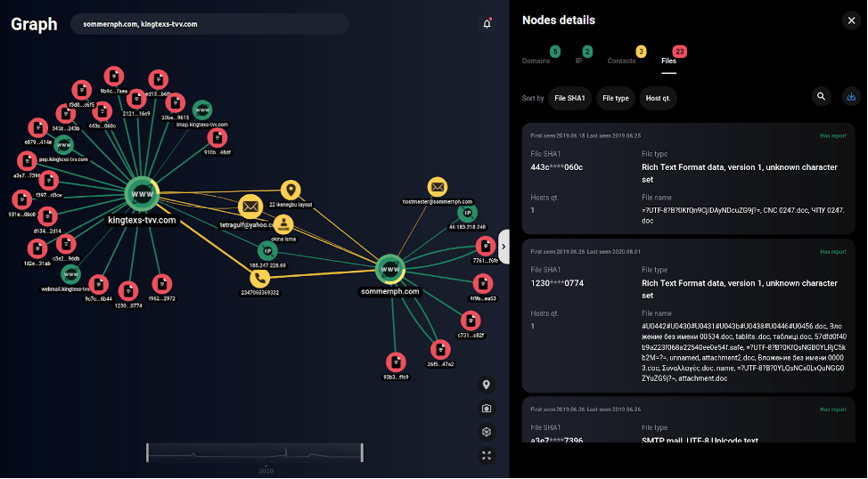
Task: Open the Contacts tab
Action: pos(621,61)
